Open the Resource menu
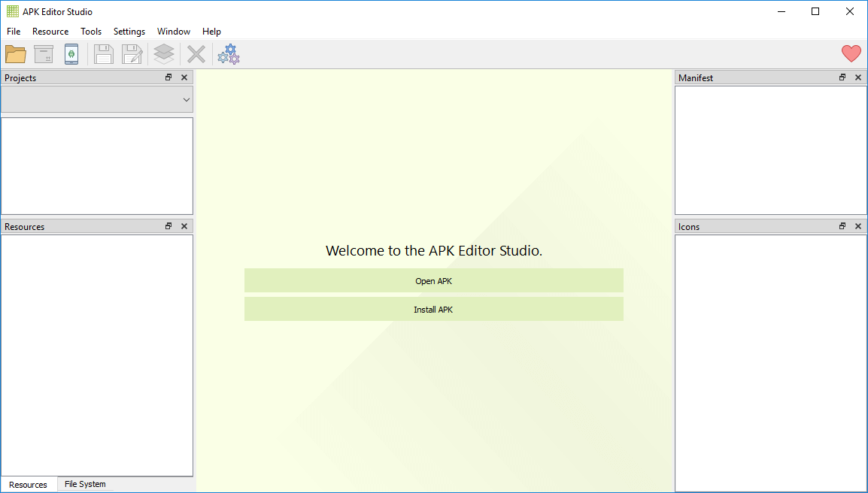The width and height of the screenshot is (868, 493). coord(50,32)
